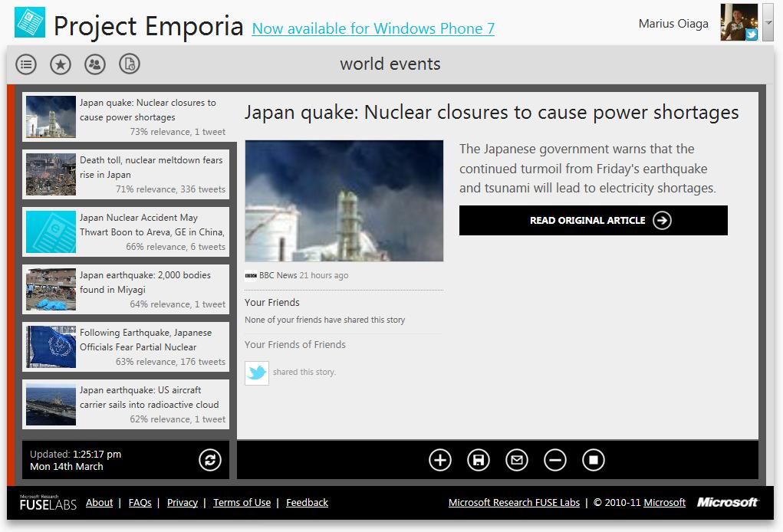Click the arrow icon on Read Original Article
Screen dimensions: 783x532
point(662,220)
